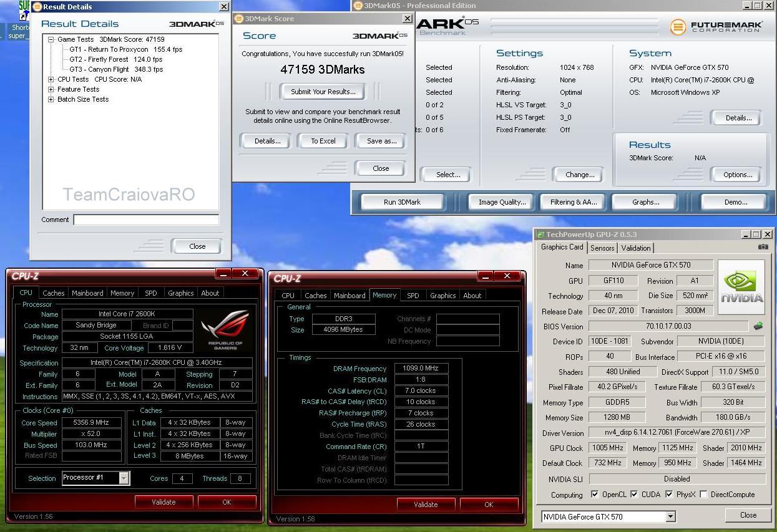The width and height of the screenshot is (777, 532).
Task: Open the GPU-Z graphics card selector dropdown
Action: pyautogui.click(x=671, y=516)
